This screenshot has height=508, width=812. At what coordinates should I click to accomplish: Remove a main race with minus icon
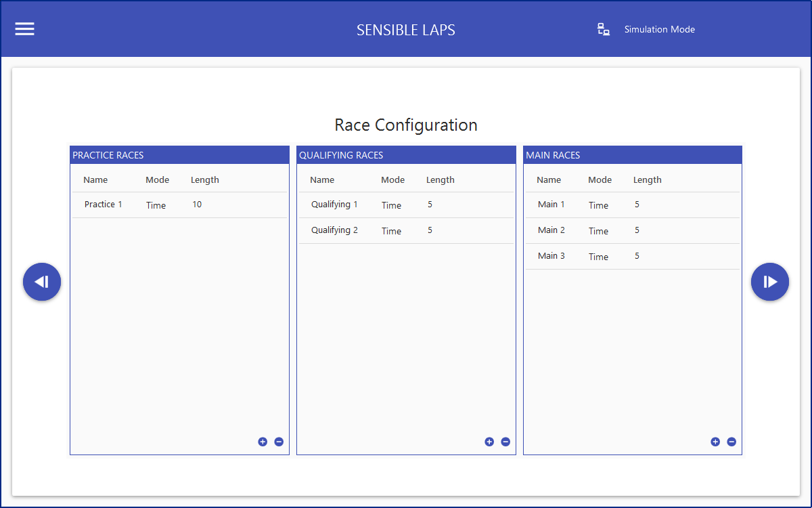(731, 442)
